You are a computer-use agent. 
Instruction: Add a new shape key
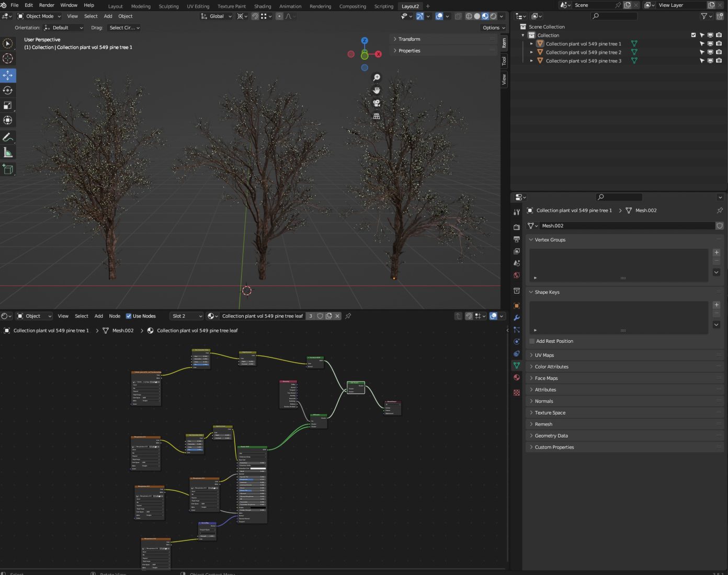point(716,305)
